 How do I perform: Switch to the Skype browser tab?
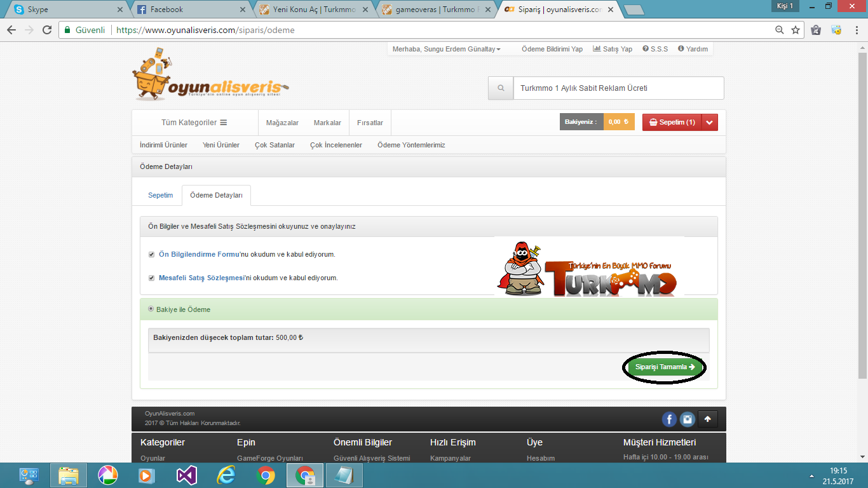point(67,10)
